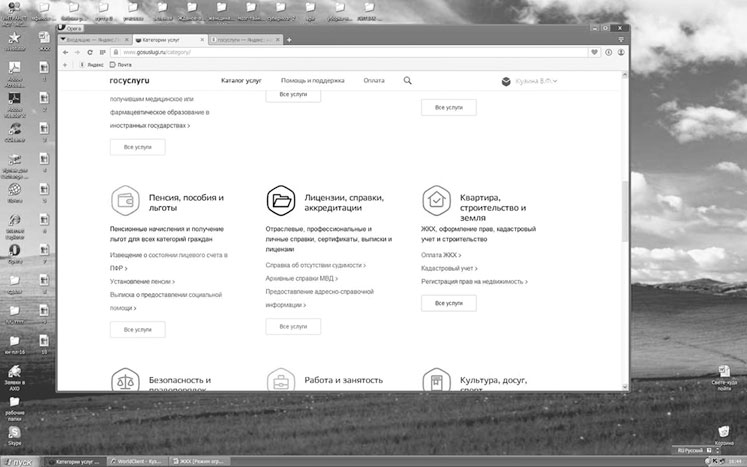Viewport: 747px width, 467px height.
Task: Click the wallet icon for Пенсия, пособия и льготы
Action: pyautogui.click(x=125, y=202)
